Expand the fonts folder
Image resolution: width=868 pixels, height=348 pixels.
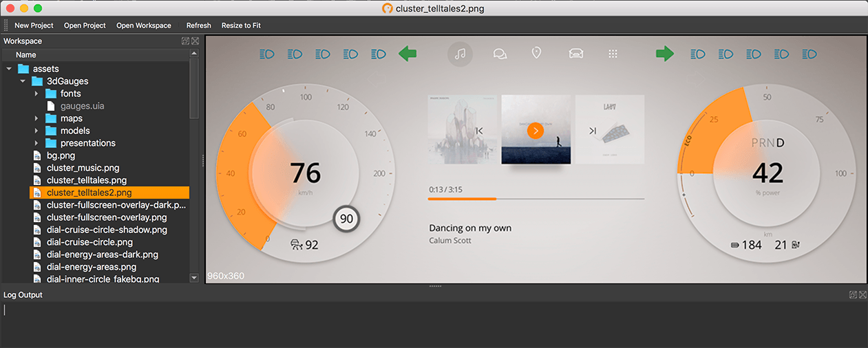pyautogui.click(x=36, y=94)
